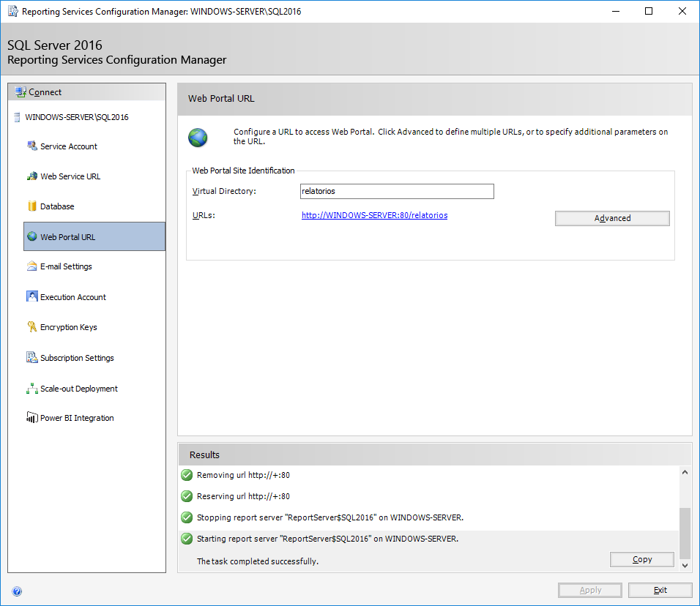Click the Results scrollbar up arrow
Screen dimensions: 700x606
[685, 472]
